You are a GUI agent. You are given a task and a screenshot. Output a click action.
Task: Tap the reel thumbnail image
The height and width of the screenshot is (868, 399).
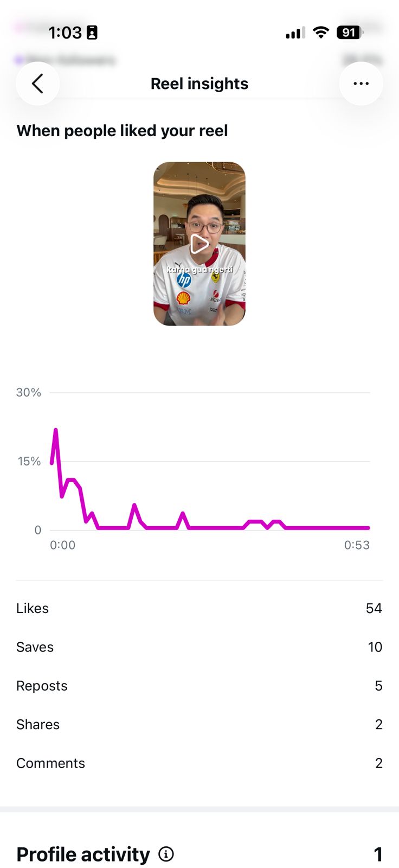(x=200, y=244)
